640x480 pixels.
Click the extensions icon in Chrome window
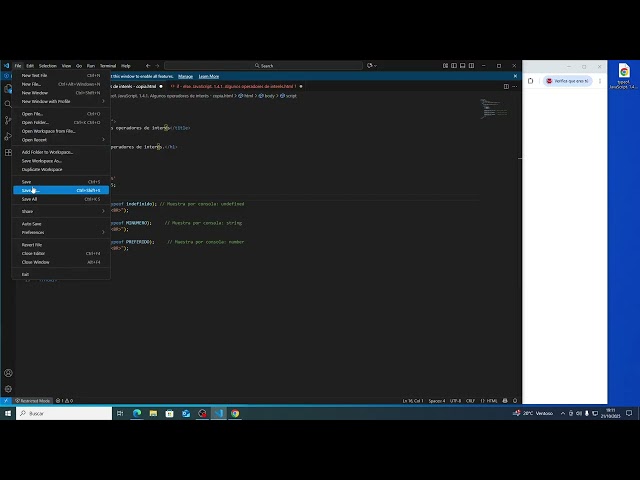pos(531,81)
